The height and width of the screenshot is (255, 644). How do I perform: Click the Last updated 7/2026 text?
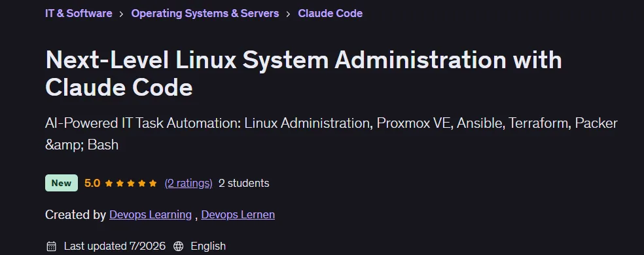pos(115,246)
